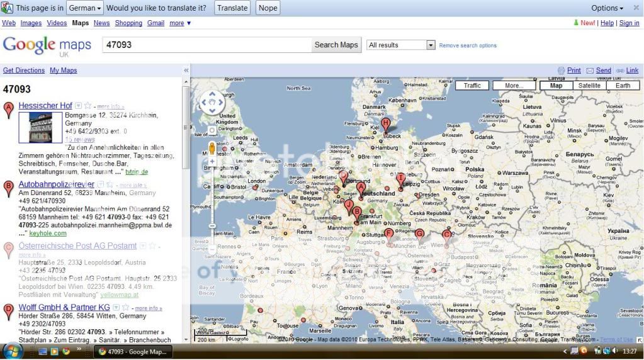Collapse the left results panel
This screenshot has height=360, width=644.
coord(186,70)
